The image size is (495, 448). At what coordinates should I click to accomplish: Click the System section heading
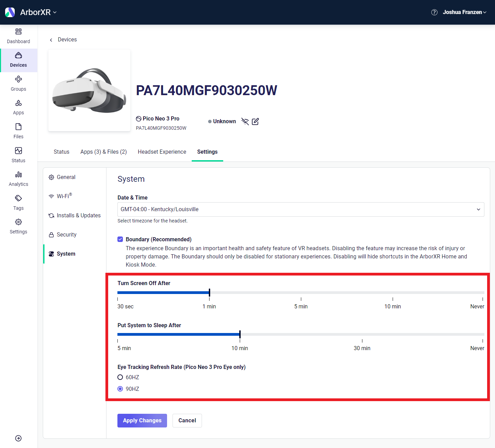(131, 179)
